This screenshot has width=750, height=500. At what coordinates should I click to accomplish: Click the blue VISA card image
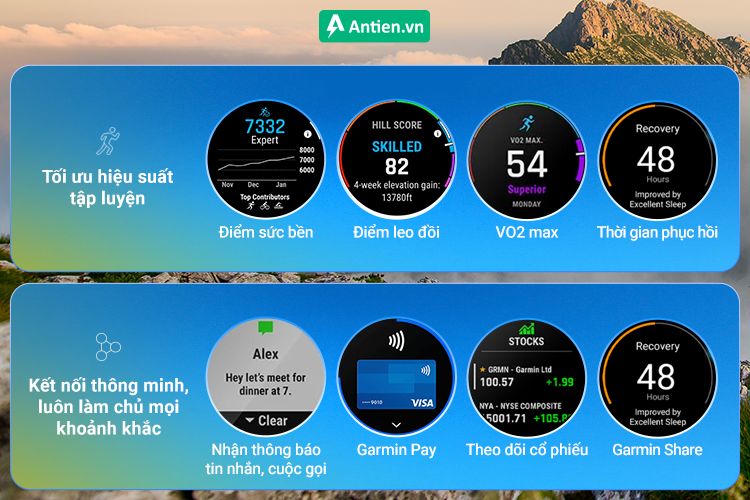396,383
